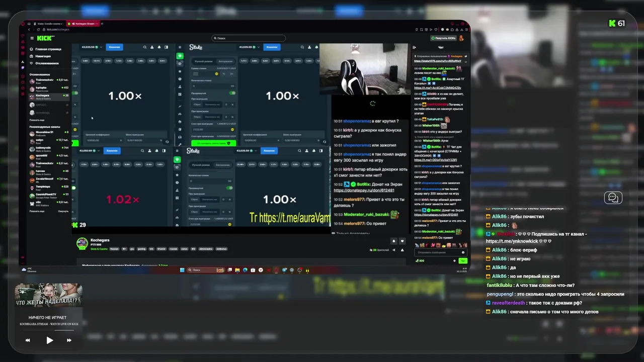
Task: Turn on channel notifications bell
Action: (x=393, y=241)
